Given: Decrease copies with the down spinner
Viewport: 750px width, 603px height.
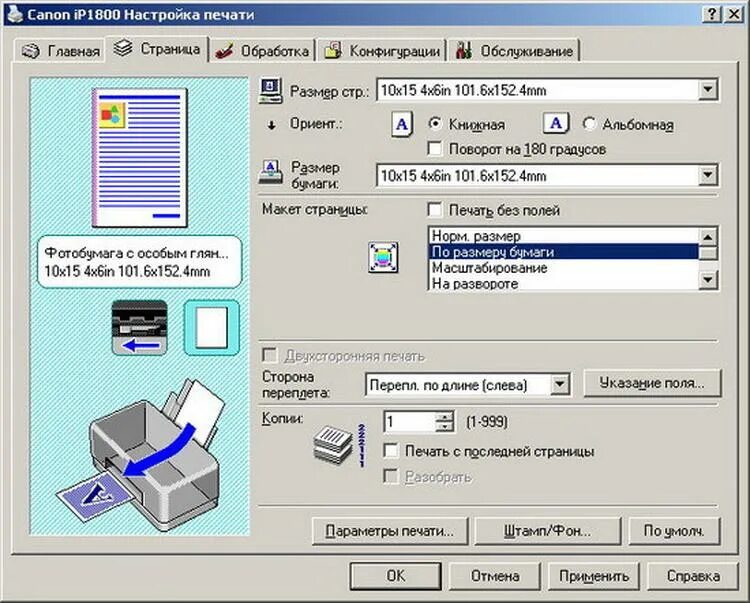Looking at the screenshot, I should [x=445, y=427].
